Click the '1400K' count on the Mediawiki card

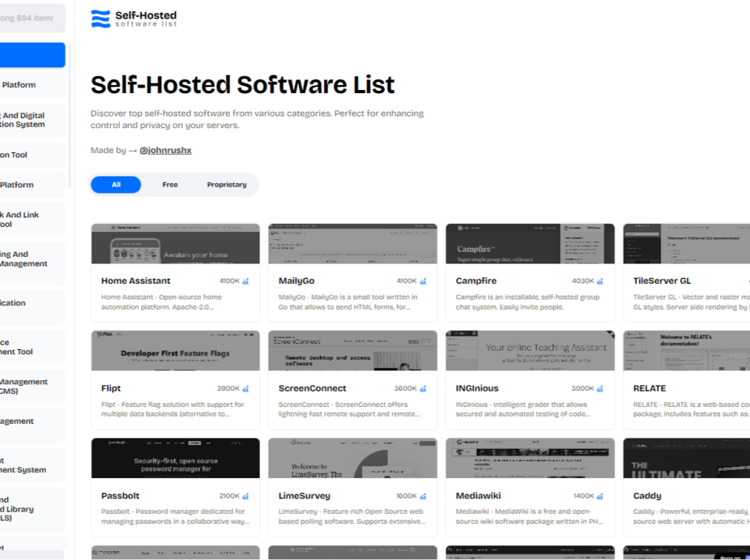[584, 496]
